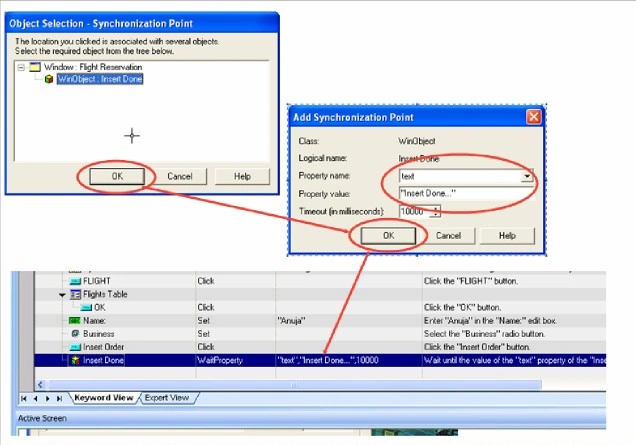Click the Flight Reservation window icon
This screenshot has height=445, width=636.
click(35, 67)
